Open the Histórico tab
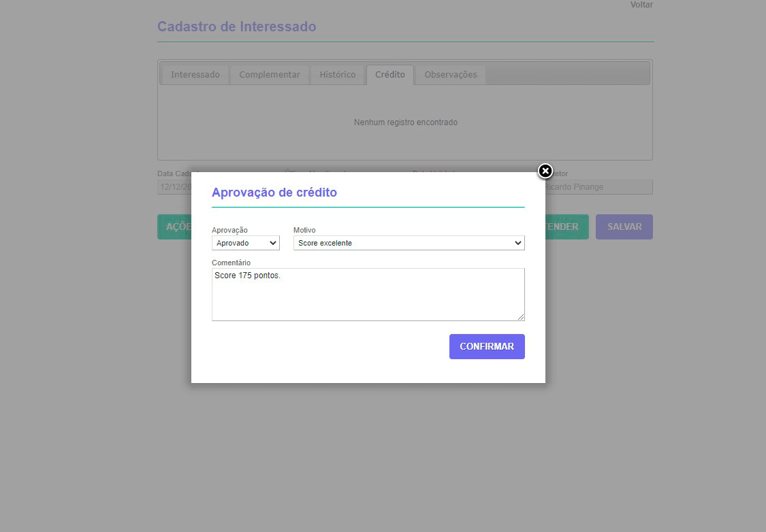 pos(338,74)
